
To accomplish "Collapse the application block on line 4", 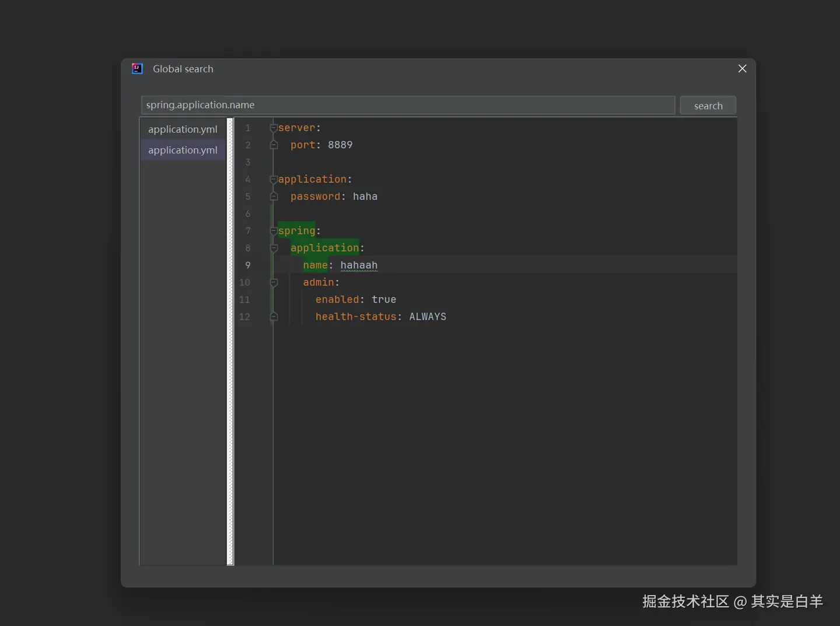I will point(274,180).
